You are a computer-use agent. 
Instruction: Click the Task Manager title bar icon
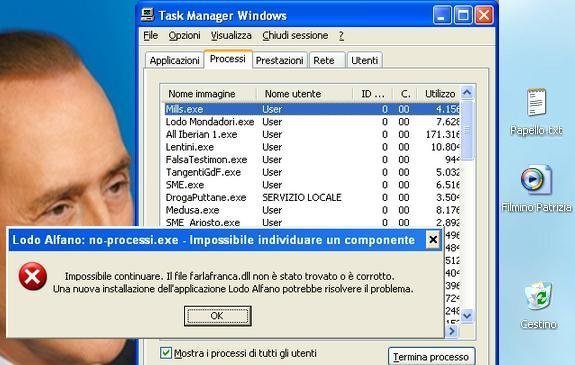147,15
